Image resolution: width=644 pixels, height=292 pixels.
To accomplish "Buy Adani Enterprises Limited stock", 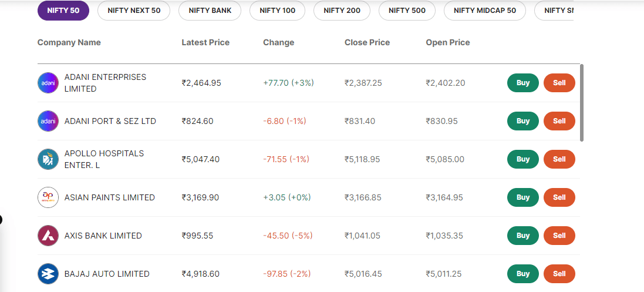I will (x=523, y=83).
